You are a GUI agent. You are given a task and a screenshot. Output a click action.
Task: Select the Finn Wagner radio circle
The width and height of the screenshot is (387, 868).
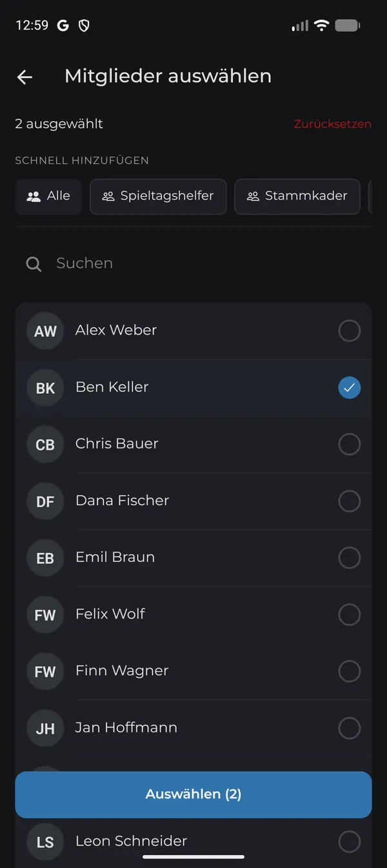[350, 671]
